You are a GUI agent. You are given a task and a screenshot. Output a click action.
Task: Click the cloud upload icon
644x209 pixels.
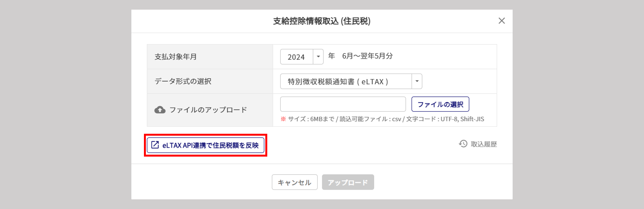pos(160,110)
